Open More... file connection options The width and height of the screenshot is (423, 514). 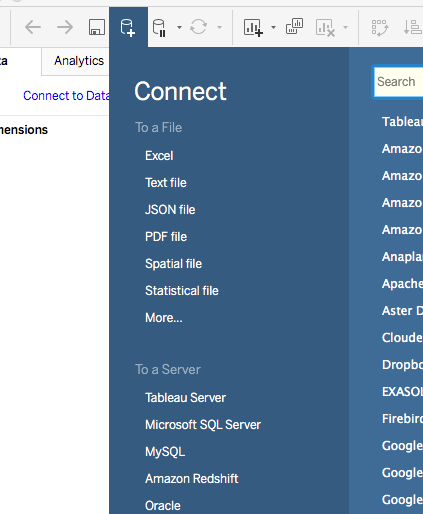(x=164, y=318)
